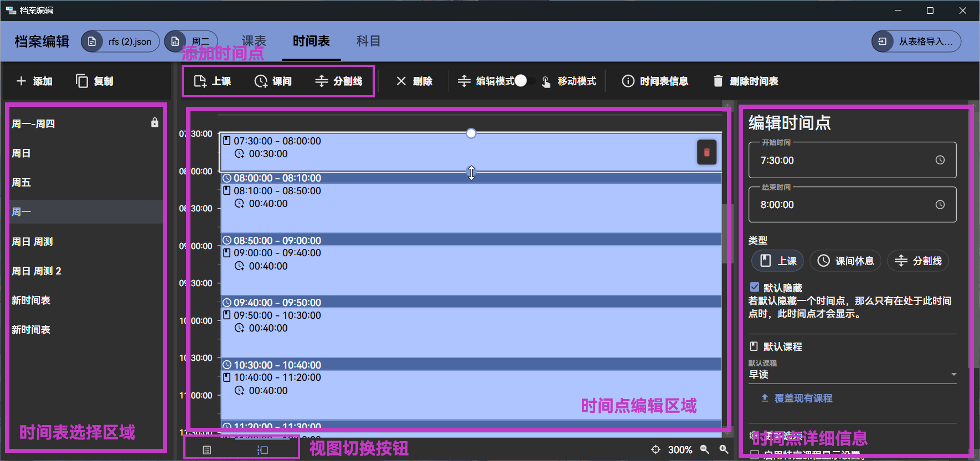Expand the 默认课程 dropdown showing 早读
The height and width of the screenshot is (461, 980).
tap(953, 375)
